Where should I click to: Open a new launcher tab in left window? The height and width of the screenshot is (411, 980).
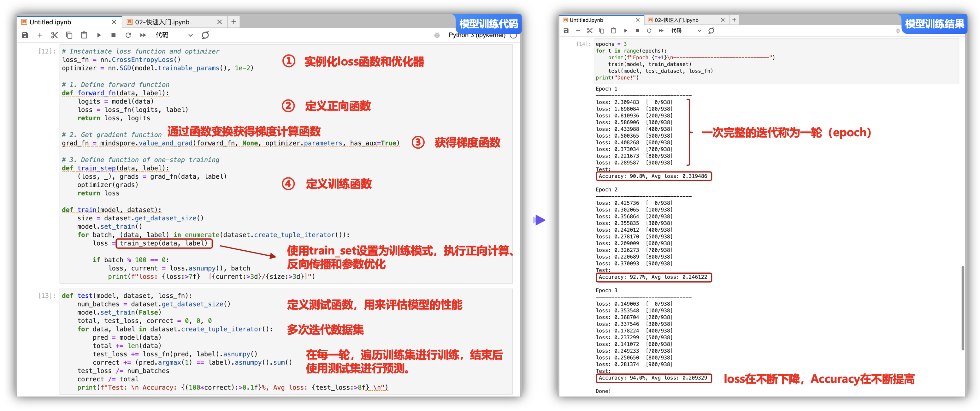233,22
